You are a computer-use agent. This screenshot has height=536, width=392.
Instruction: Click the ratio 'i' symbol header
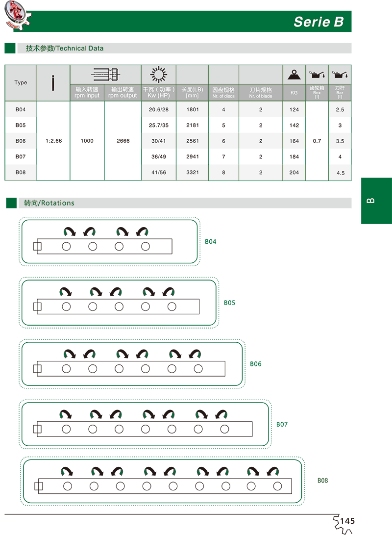click(x=53, y=83)
